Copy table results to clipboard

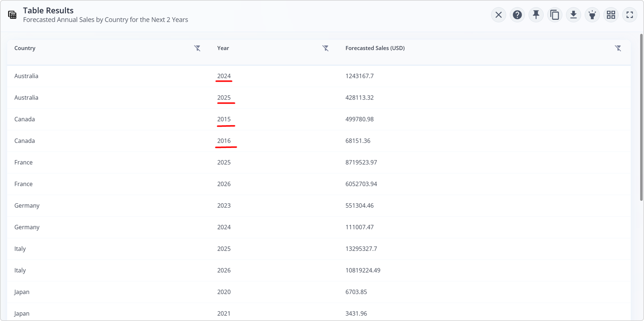(x=554, y=15)
